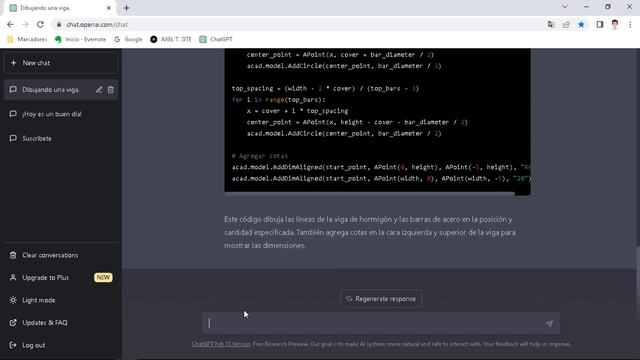This screenshot has width=640, height=360.
Task: Click the site lock icon in address bar
Action: [59, 24]
